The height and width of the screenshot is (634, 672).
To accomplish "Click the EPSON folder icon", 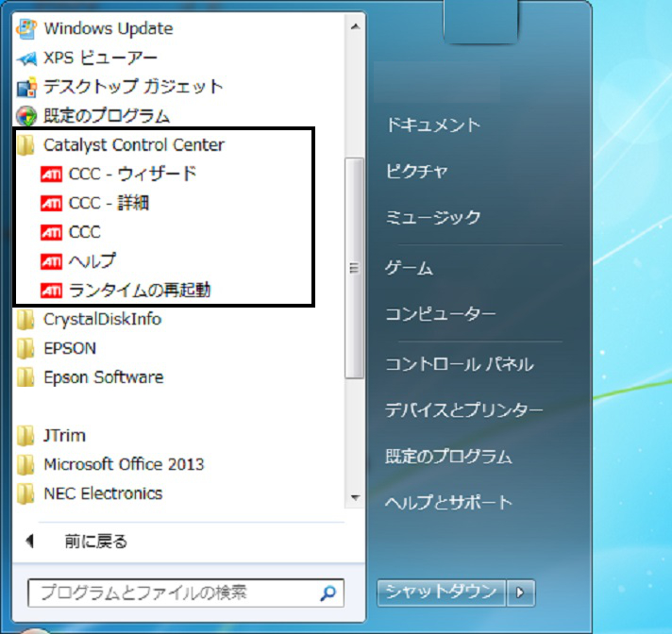I will 25,349.
